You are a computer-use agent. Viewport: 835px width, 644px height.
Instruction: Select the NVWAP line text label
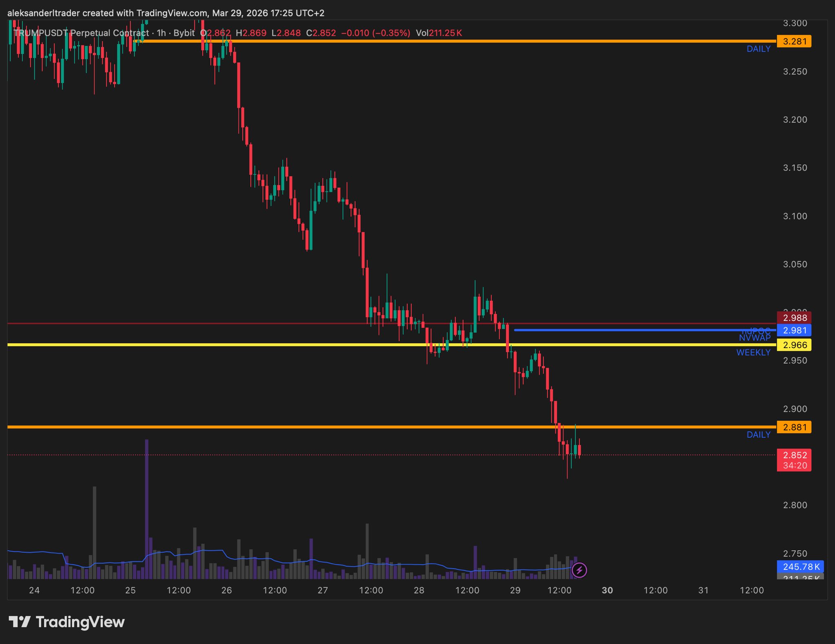[755, 338]
